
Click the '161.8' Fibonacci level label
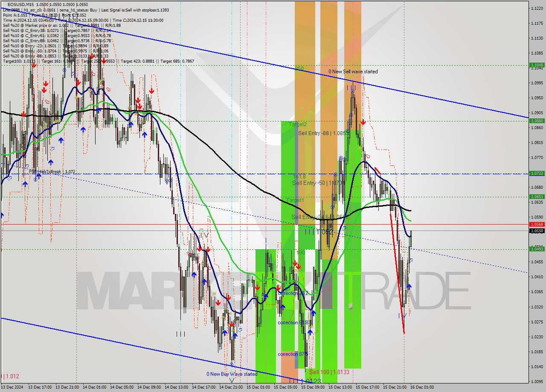click(300, 176)
